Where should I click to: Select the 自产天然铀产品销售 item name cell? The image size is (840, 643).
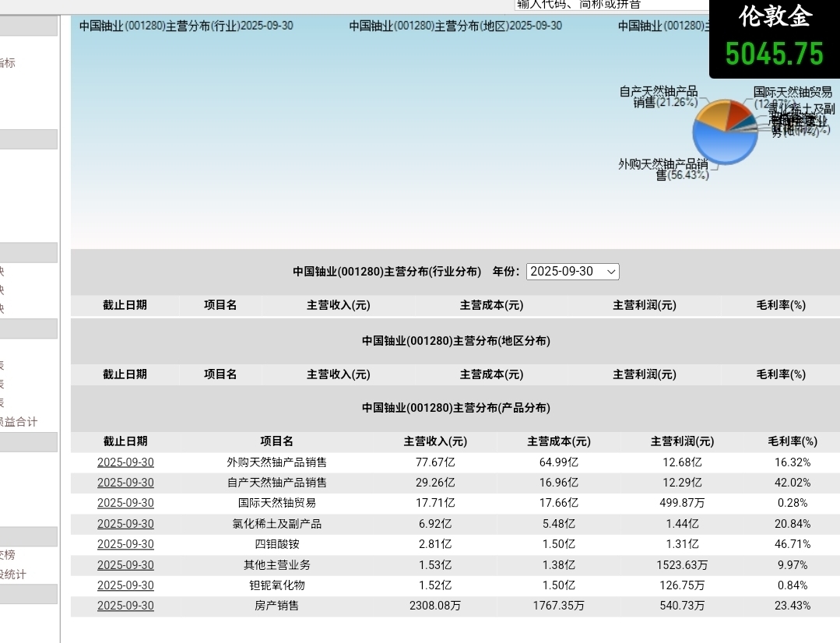(276, 483)
